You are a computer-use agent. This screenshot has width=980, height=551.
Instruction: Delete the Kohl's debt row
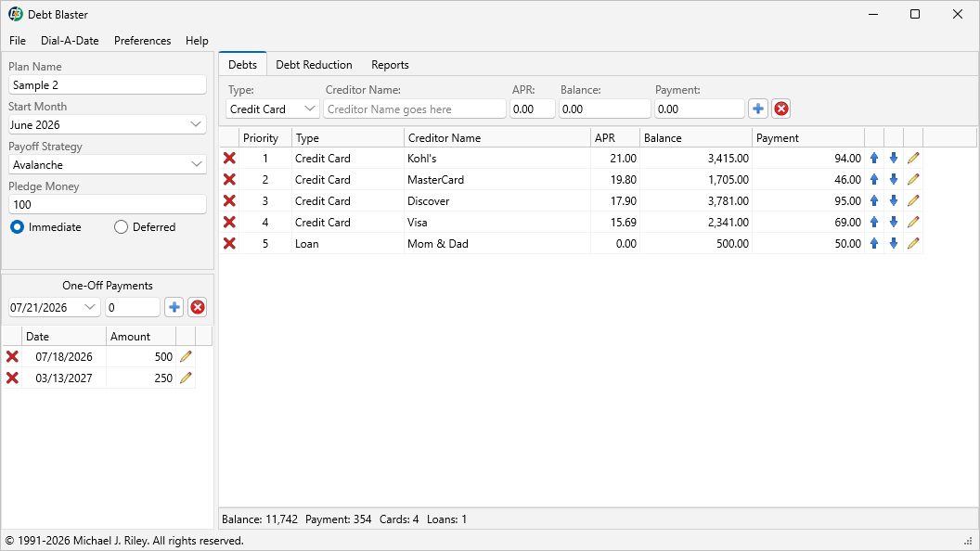click(229, 158)
